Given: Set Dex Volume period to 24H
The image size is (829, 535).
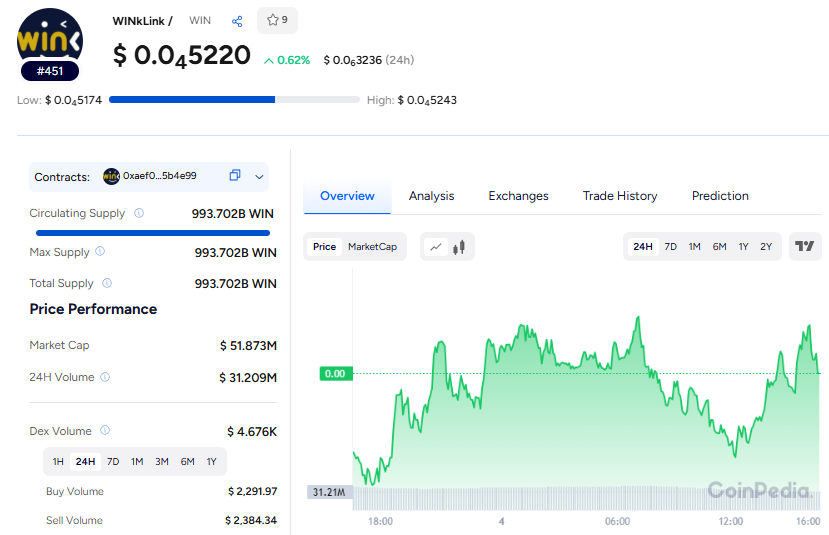Looking at the screenshot, I should click(x=85, y=462).
